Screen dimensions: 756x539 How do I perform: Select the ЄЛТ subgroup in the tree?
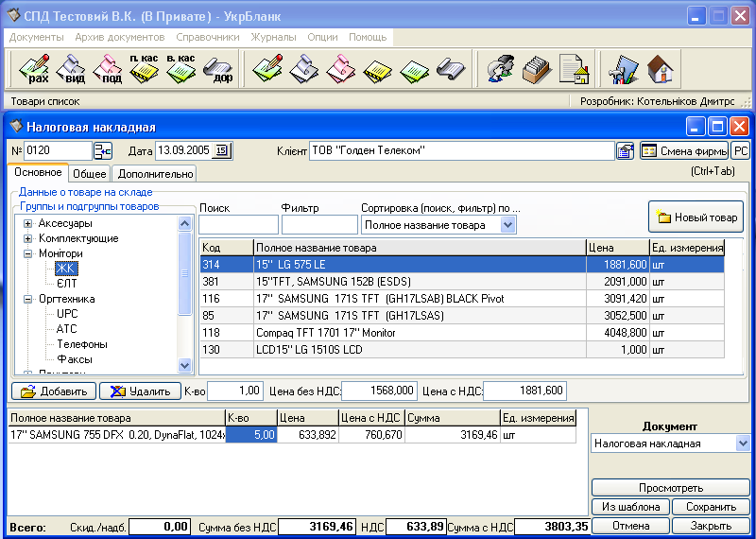(x=67, y=284)
